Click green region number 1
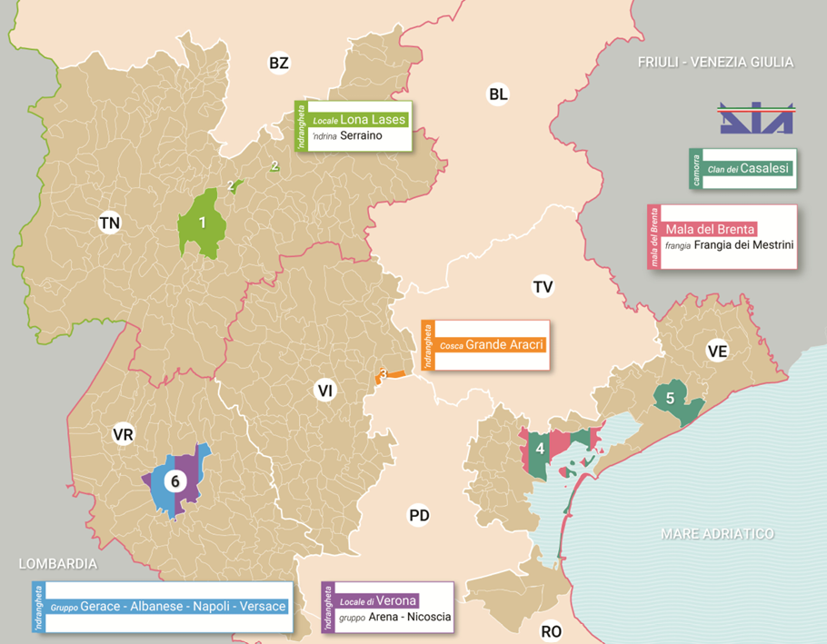 click(x=202, y=222)
